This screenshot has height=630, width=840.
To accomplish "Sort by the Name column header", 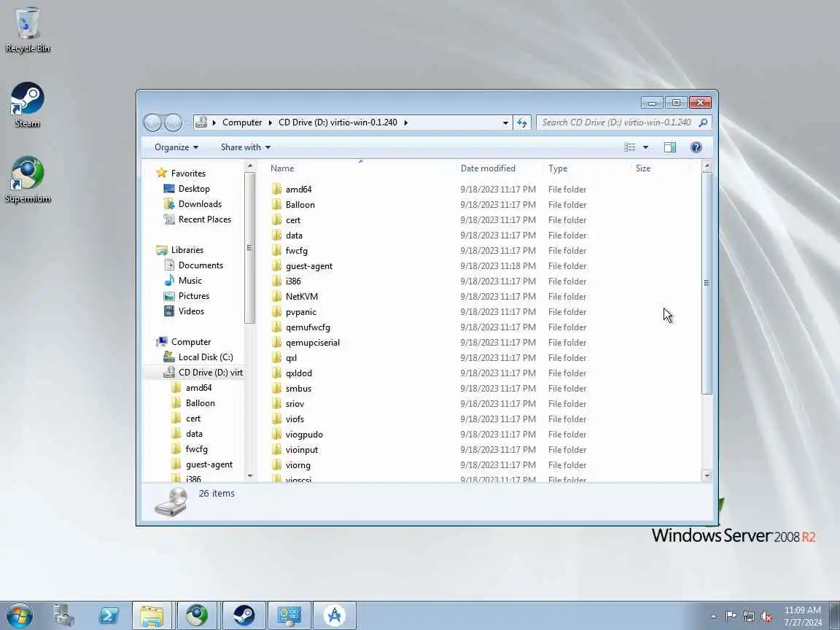I will (x=282, y=168).
